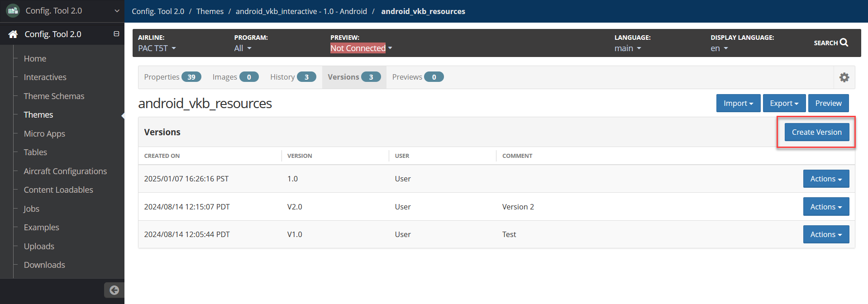Click the Test comment cell
This screenshot has width=868, height=304.
(x=509, y=234)
